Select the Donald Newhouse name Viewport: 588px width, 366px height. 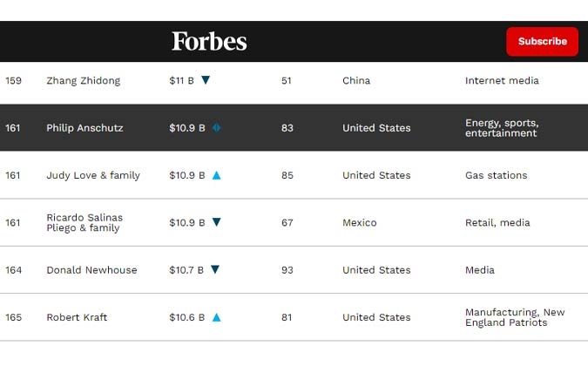point(91,270)
